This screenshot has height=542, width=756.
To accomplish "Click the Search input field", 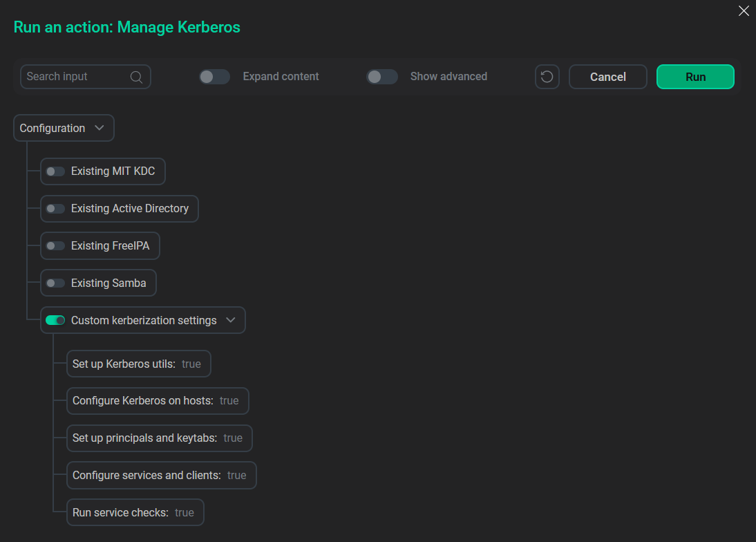I will [x=76, y=77].
